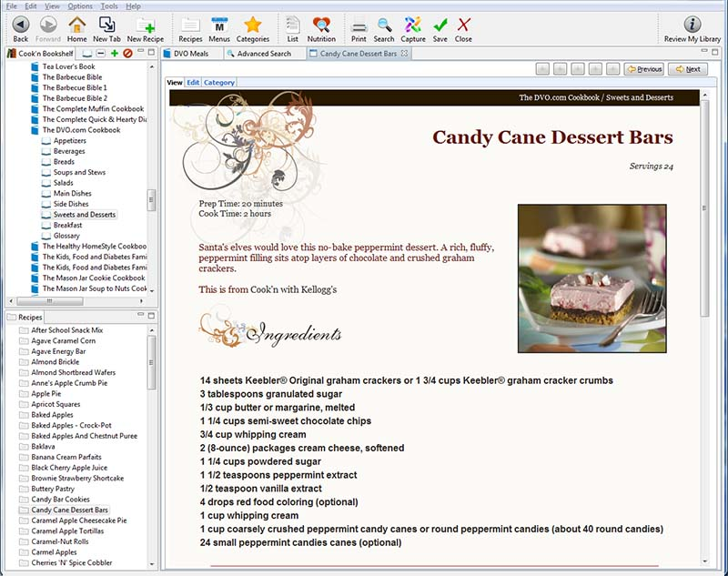The width and height of the screenshot is (728, 576).
Task: Save the recipe with the green checkmark
Action: coord(440,26)
